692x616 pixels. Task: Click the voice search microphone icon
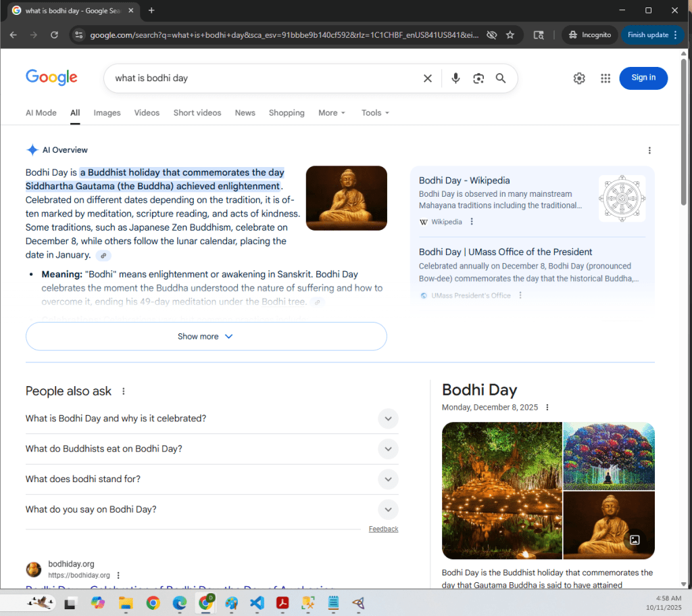pyautogui.click(x=455, y=78)
